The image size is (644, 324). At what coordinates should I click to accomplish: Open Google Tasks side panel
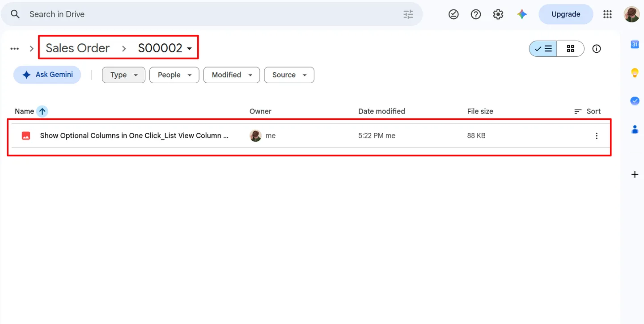point(635,101)
